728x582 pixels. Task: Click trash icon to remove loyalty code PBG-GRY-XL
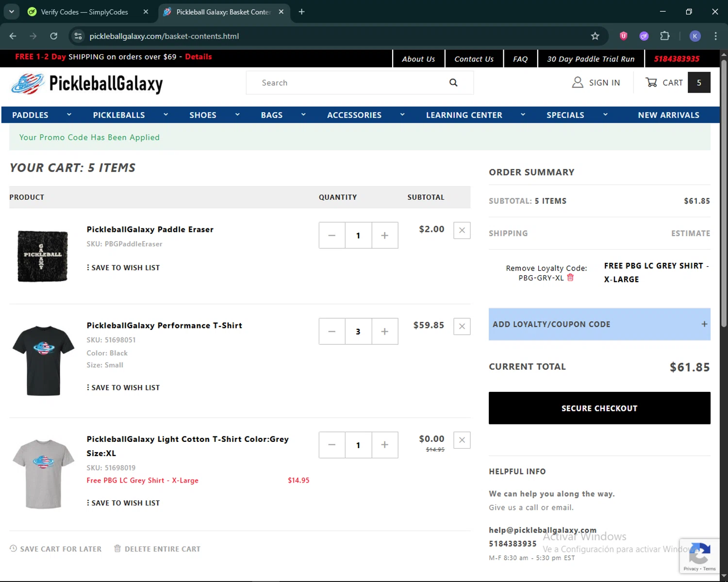coord(570,277)
